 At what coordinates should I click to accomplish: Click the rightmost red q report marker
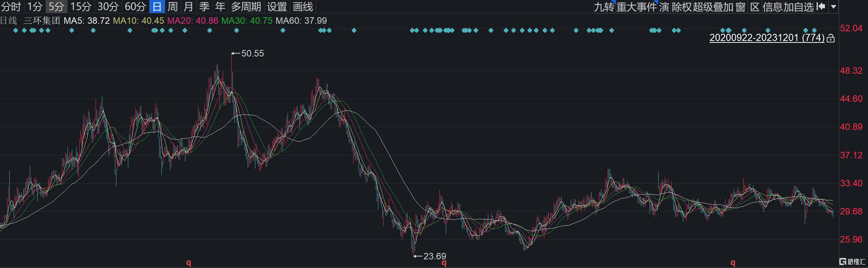point(733,263)
